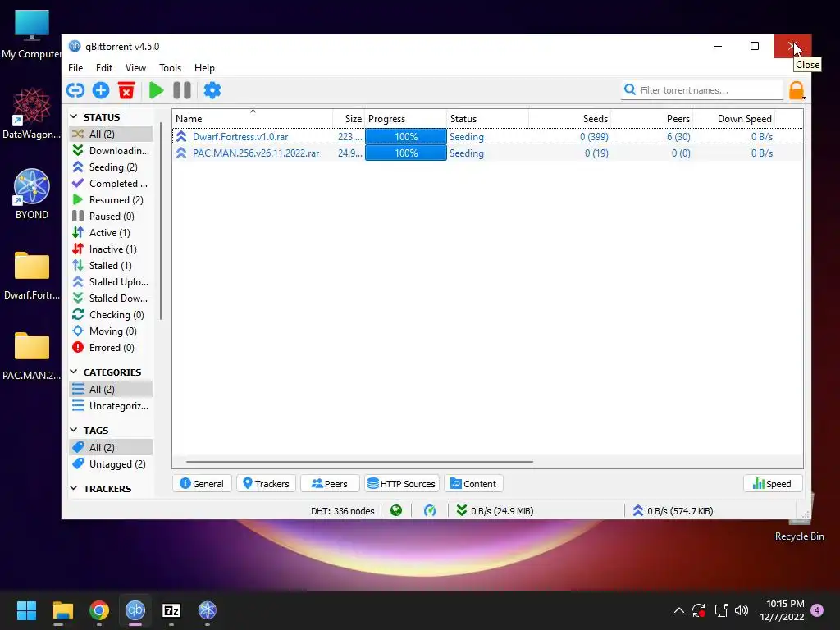
Task: Select the Errored (0) status filter
Action: click(111, 348)
